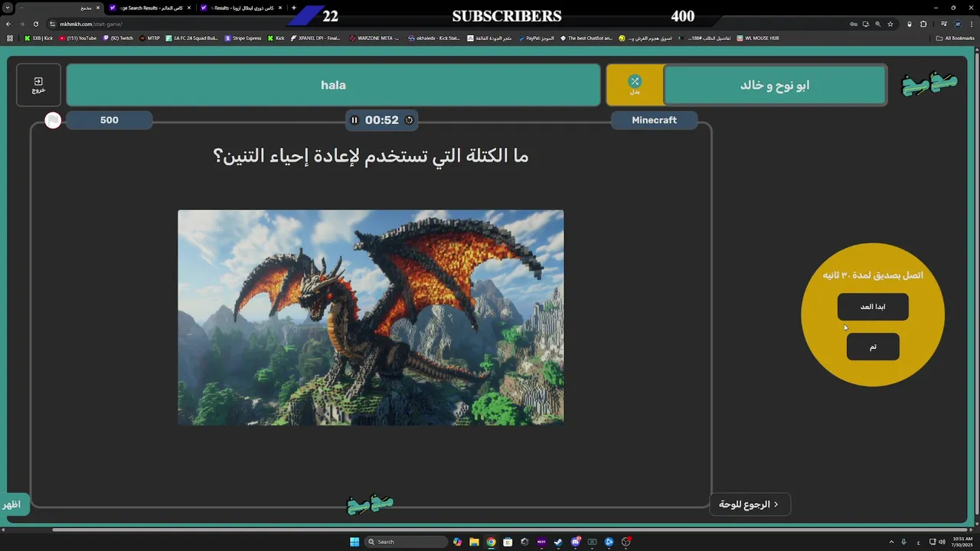Open the XPANEL DPI bookmark
This screenshot has width=980, height=551.
coord(316,38)
